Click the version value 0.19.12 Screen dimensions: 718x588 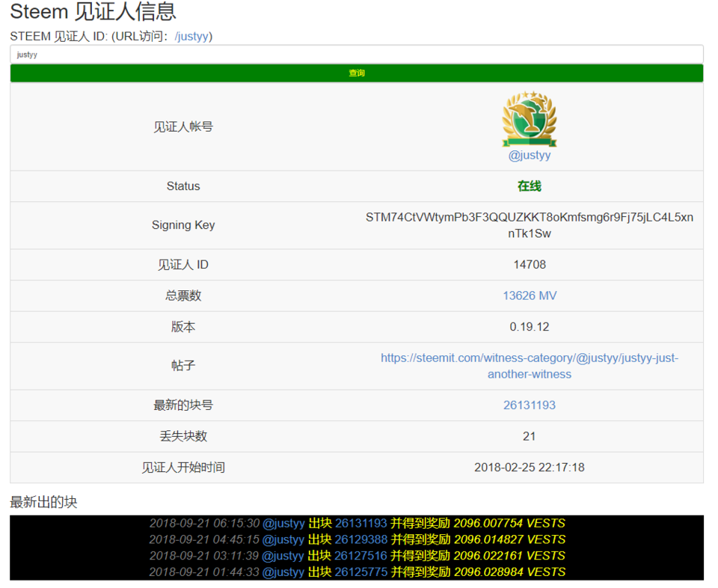(x=530, y=327)
